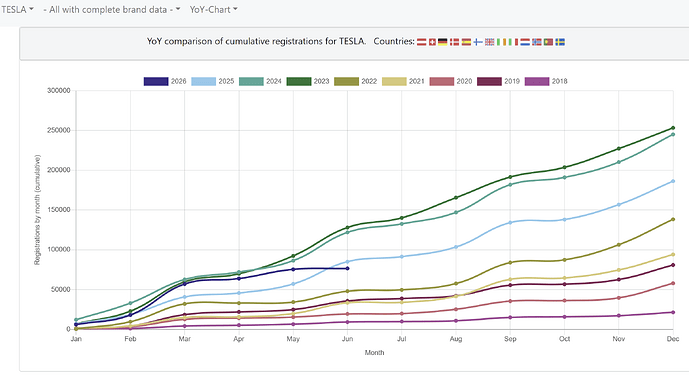Viewport: 689px width, 376px height.
Task: Click the Sweden flag icon
Action: click(560, 42)
